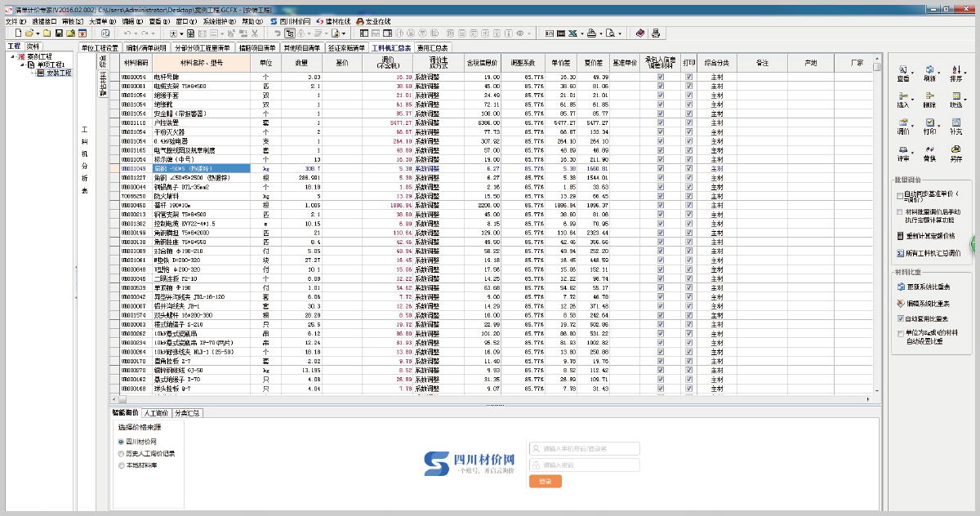Click the orange 登录 login button
This screenshot has height=516, width=980.
click(545, 482)
